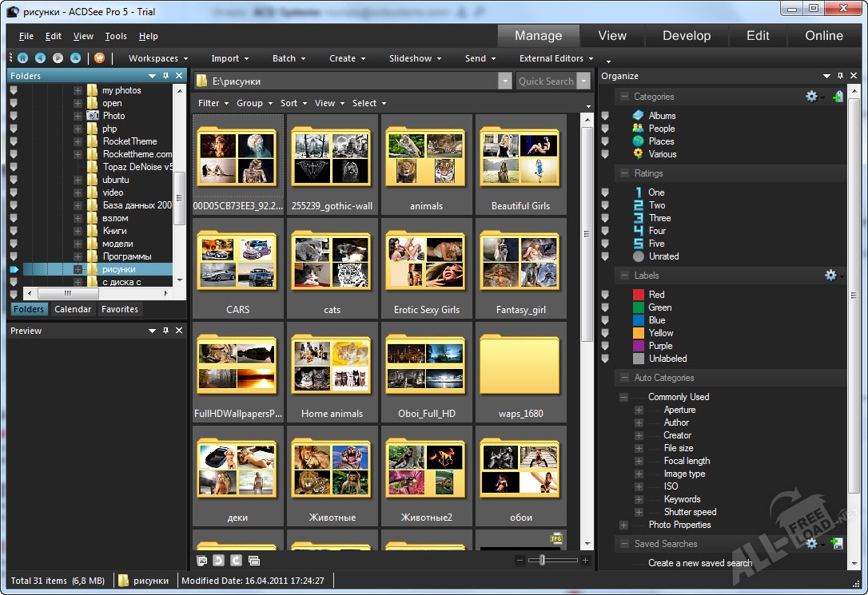Rotate left using the bottom toolbar icon
The width and height of the screenshot is (868, 595).
[219, 561]
